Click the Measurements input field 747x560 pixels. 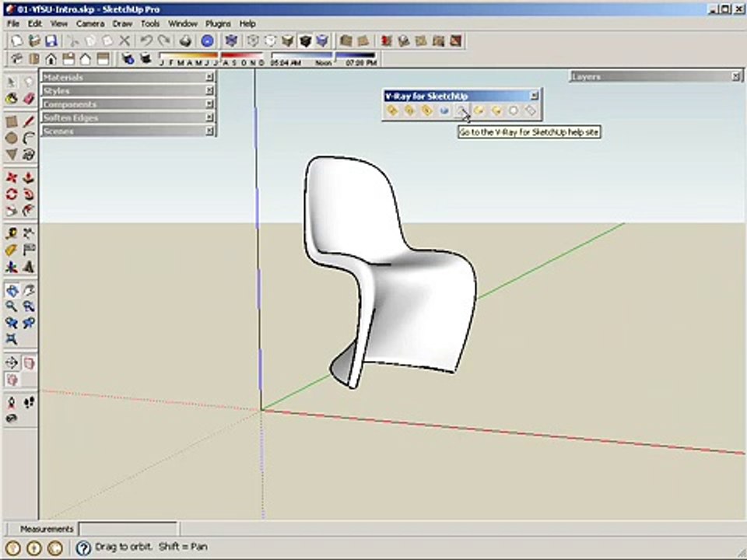128,529
